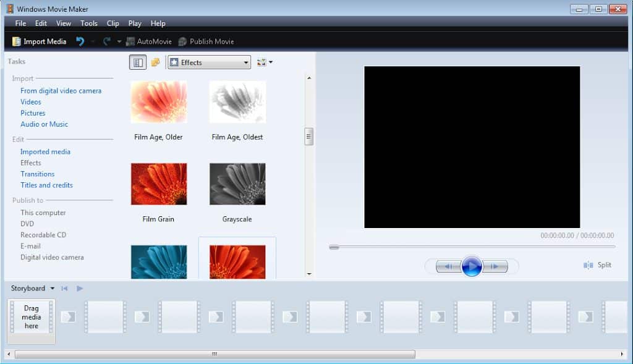Split the clip with the Split button

pos(598,265)
